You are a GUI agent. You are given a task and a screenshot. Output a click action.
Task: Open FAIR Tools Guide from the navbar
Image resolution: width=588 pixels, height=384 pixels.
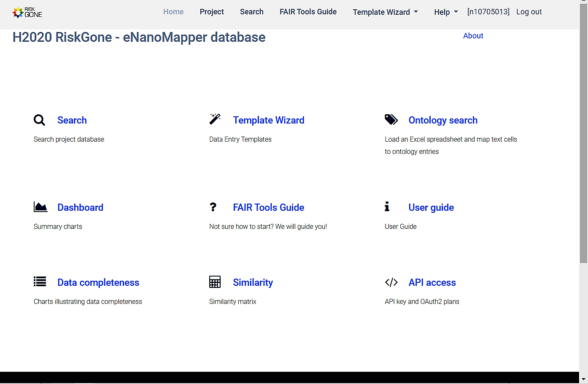click(308, 12)
